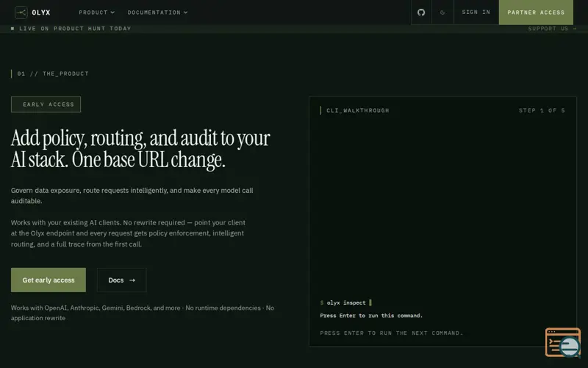The height and width of the screenshot is (368, 588).
Task: Expand the Product dropdown menu
Action: 97,13
